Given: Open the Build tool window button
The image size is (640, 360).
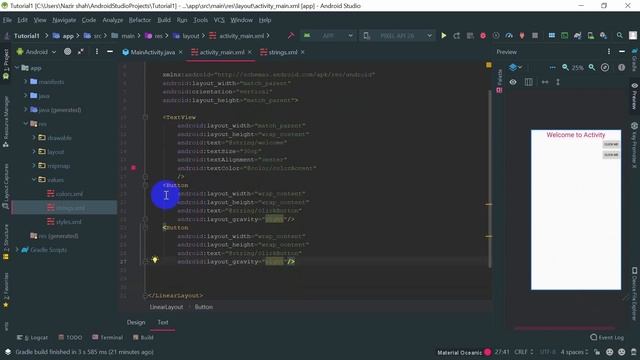Looking at the screenshot, I should pyautogui.click(x=143, y=338).
